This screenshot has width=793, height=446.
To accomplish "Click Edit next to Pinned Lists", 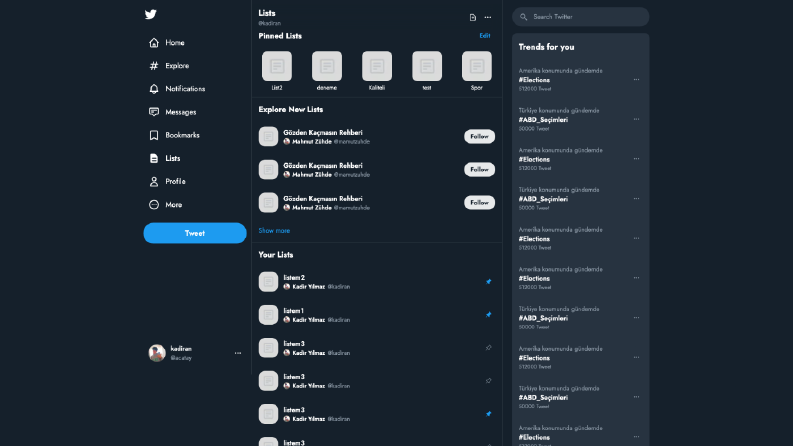I will click(x=484, y=36).
